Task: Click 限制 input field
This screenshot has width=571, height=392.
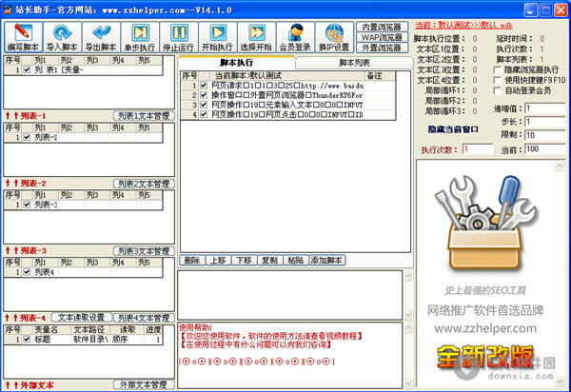Action: coord(545,135)
